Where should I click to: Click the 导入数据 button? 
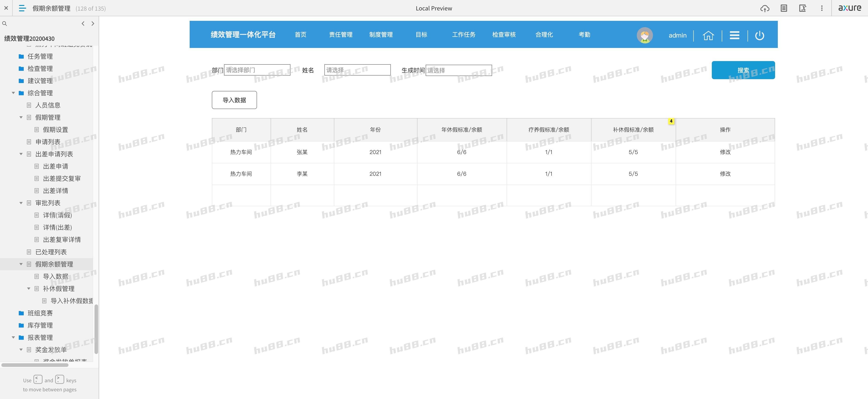(234, 100)
